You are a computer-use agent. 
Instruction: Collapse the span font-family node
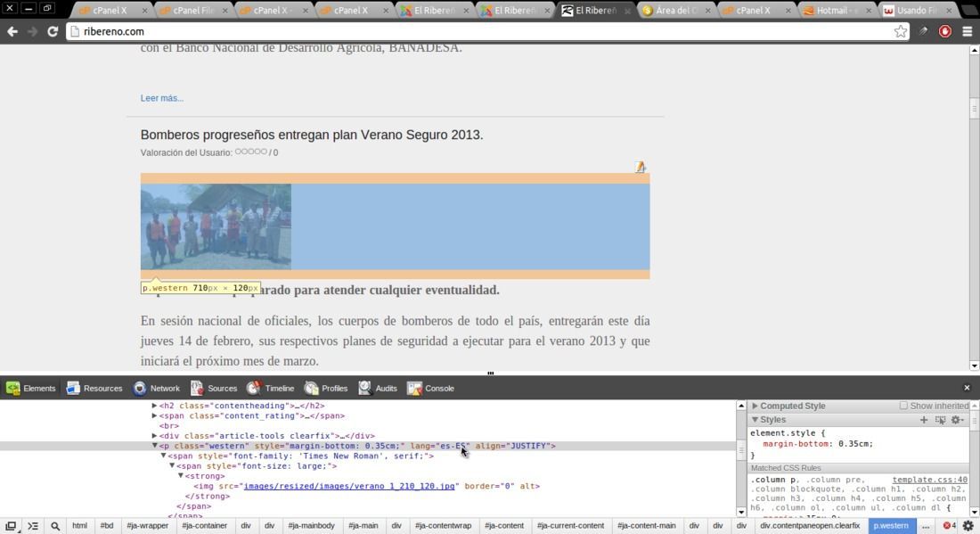click(x=163, y=456)
